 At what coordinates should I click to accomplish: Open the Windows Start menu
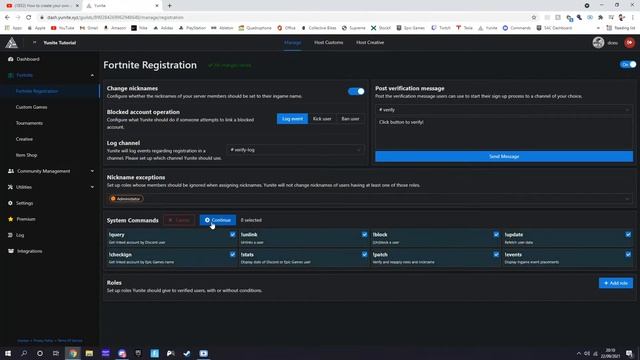[x=8, y=353]
